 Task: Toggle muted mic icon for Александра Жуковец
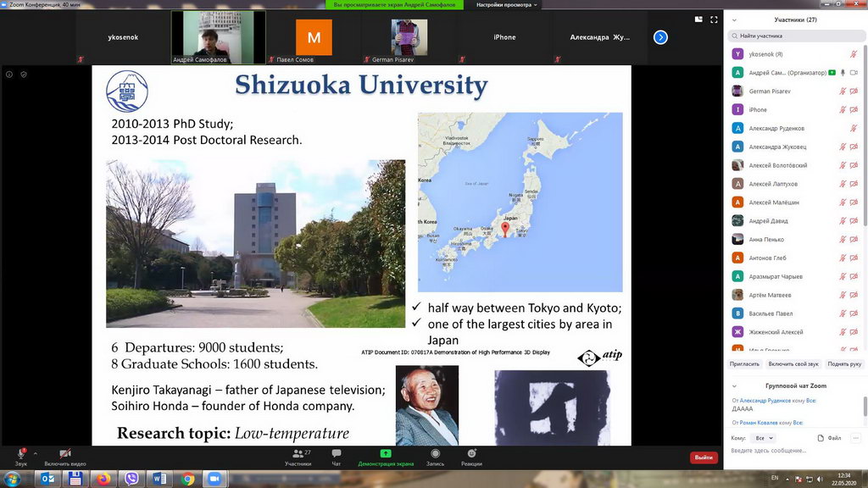point(843,147)
